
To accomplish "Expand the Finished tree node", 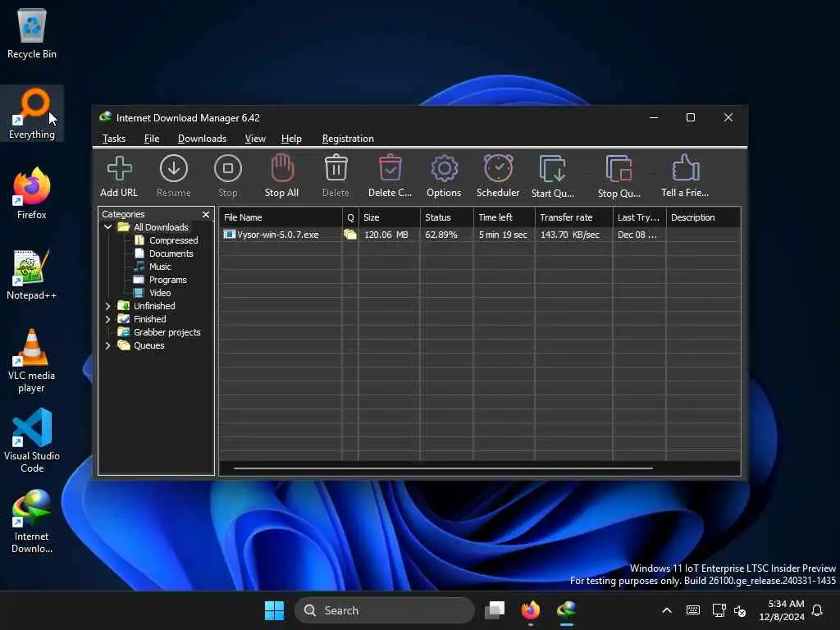I will (107, 319).
